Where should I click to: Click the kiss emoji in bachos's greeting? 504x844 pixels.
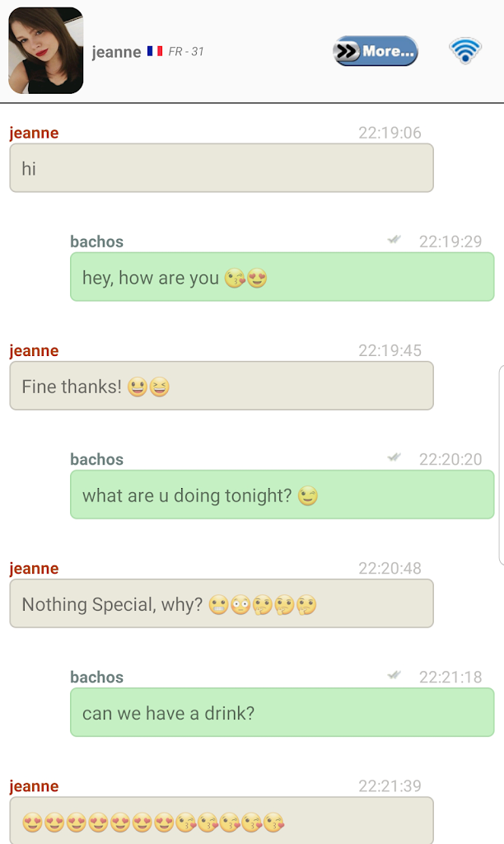(x=235, y=279)
